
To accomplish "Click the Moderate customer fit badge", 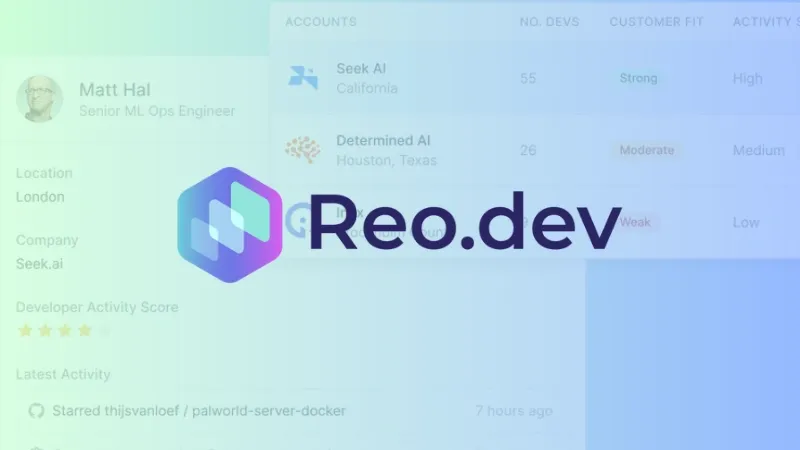I will pyautogui.click(x=646, y=150).
